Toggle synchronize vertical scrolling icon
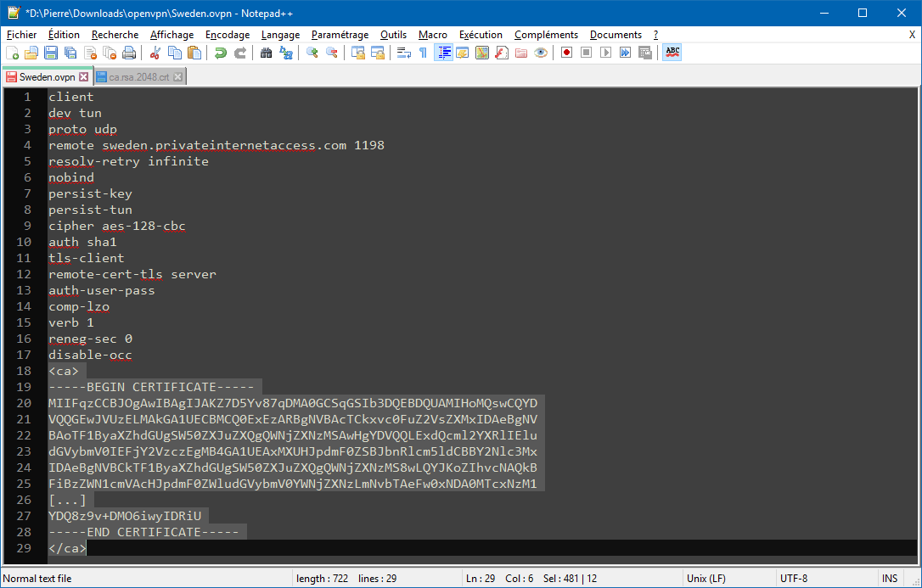 pos(358,53)
